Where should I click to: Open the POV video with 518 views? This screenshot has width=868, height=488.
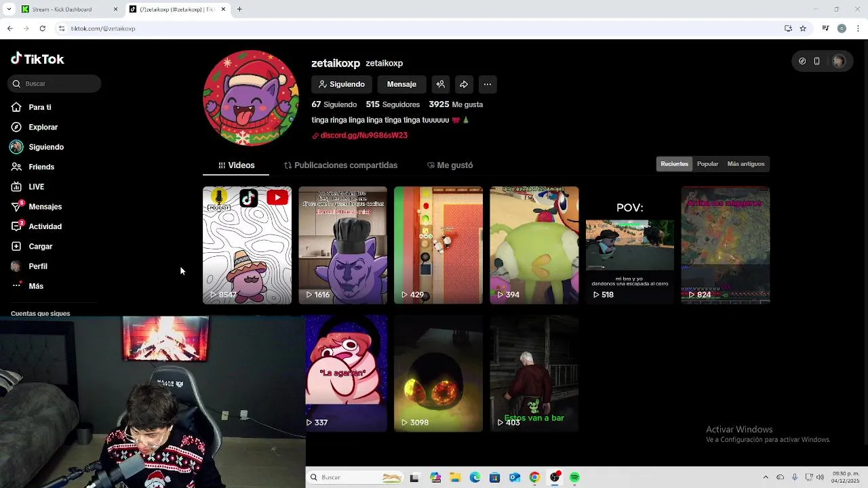(x=629, y=245)
